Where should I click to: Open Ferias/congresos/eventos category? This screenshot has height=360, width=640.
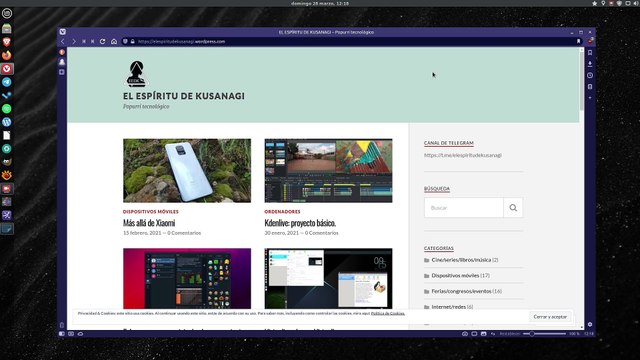(461, 291)
